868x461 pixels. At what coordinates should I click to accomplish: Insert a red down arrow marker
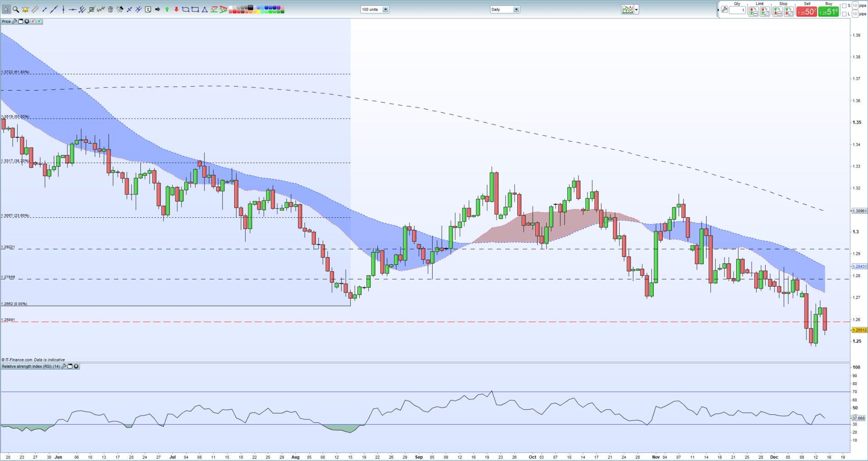(176, 10)
